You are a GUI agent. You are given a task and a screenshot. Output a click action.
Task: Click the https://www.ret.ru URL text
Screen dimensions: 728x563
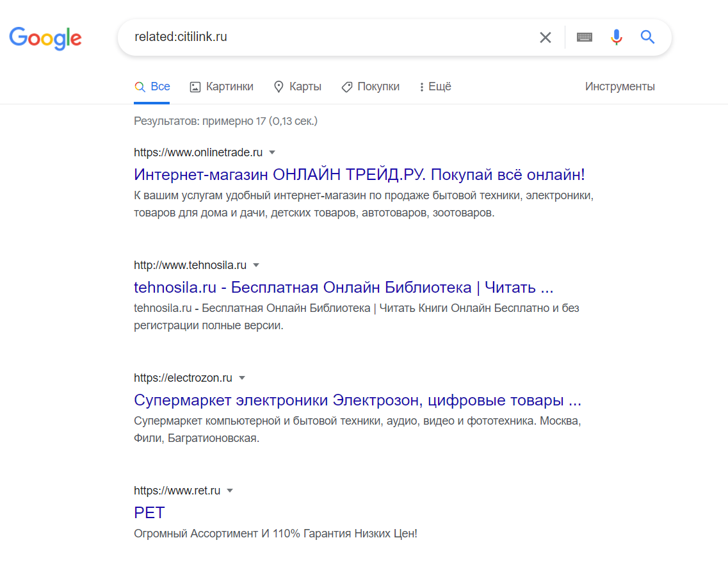177,491
